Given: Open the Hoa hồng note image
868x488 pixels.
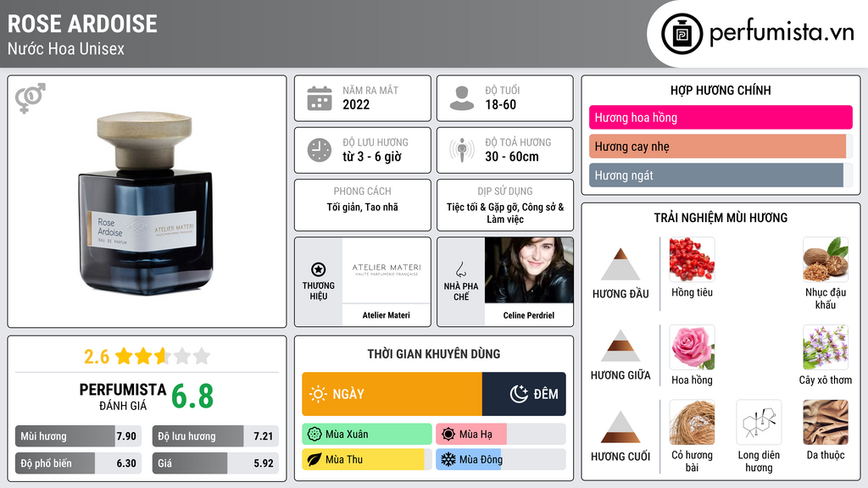Looking at the screenshot, I should (x=692, y=347).
